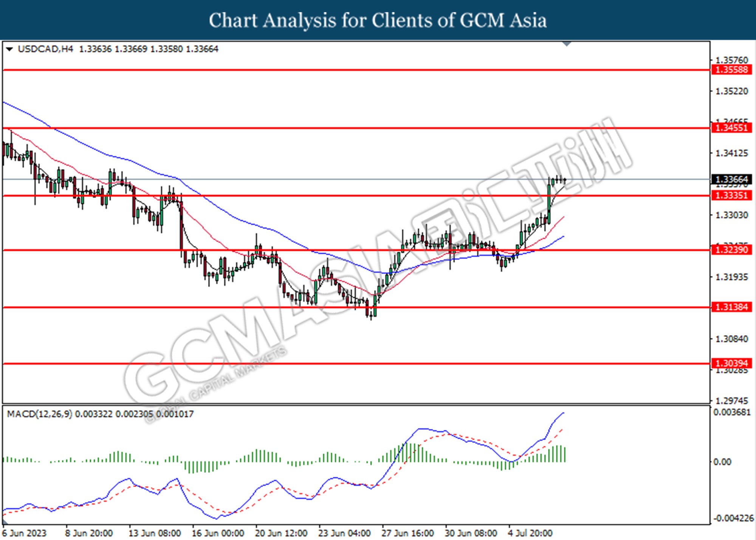Click the 6 Jun 2023 date label
Viewport: 756px width, 540px height.
click(25, 533)
